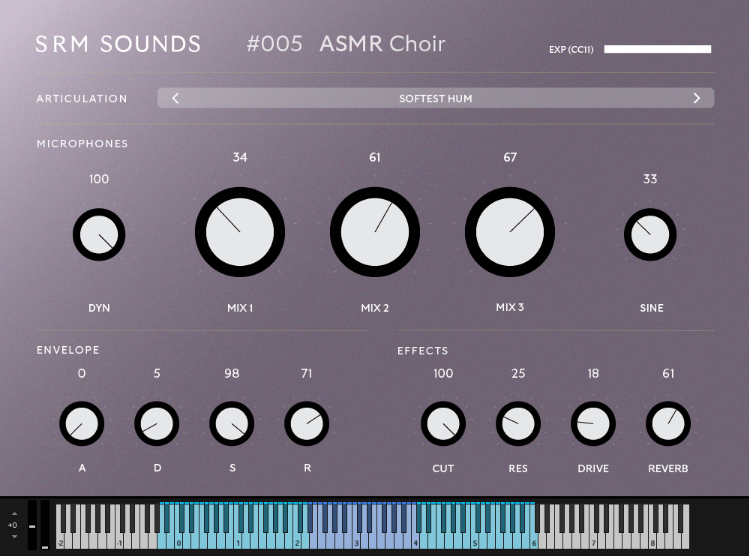749x556 pixels.
Task: Shift keyboard octave up with up arrow
Action: (13, 514)
